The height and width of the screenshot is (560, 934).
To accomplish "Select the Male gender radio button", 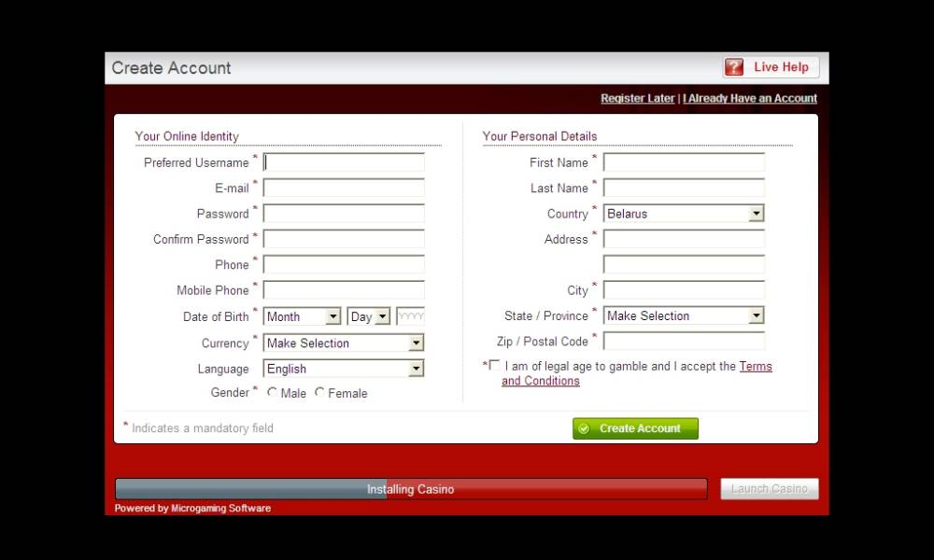I will (273, 393).
